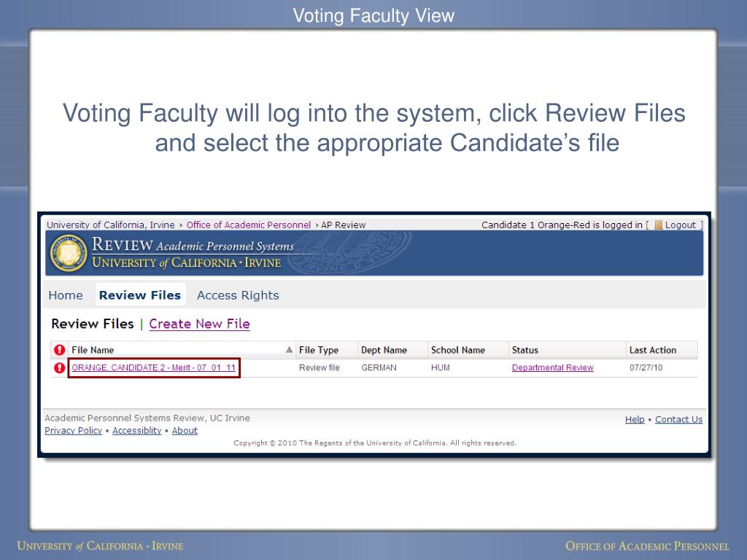Click the 'Review Files' section heading
Image resolution: width=747 pixels, height=560 pixels.
[93, 324]
